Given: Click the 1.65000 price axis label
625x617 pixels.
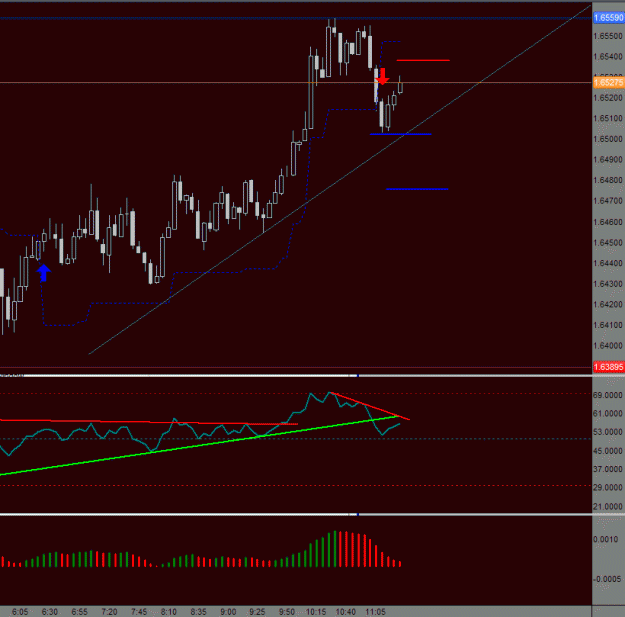Looking at the screenshot, I should click(608, 139).
